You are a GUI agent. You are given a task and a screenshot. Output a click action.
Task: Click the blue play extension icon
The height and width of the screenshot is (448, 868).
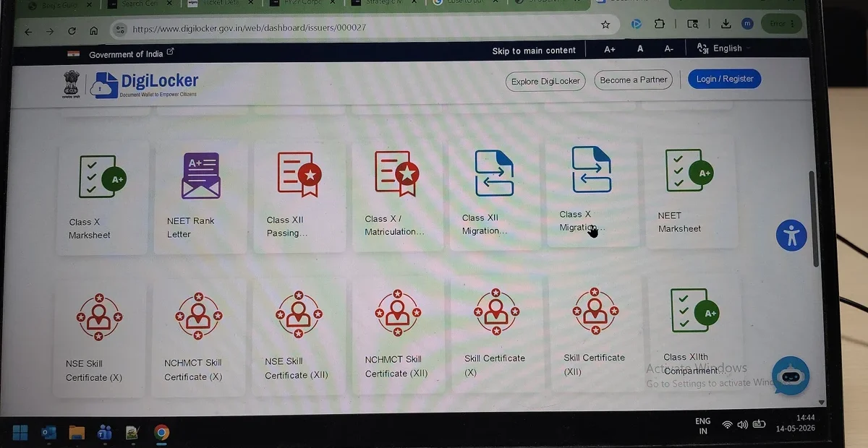pyautogui.click(x=637, y=24)
